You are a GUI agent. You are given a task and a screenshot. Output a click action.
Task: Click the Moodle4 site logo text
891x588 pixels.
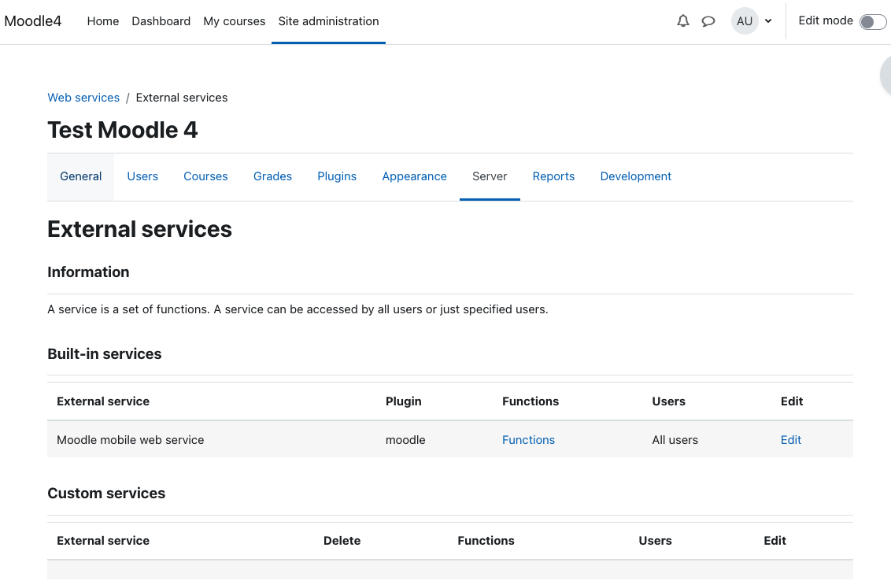point(33,21)
